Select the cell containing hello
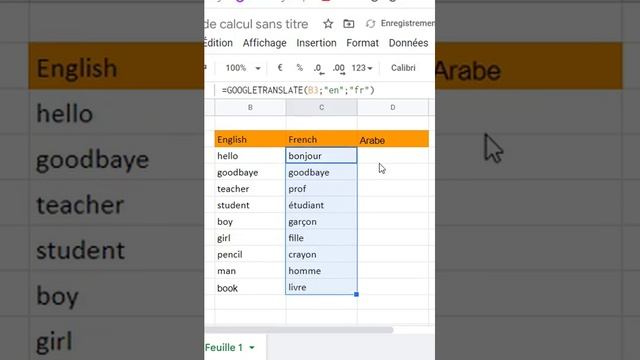This screenshot has height=360, width=640. pyautogui.click(x=250, y=156)
